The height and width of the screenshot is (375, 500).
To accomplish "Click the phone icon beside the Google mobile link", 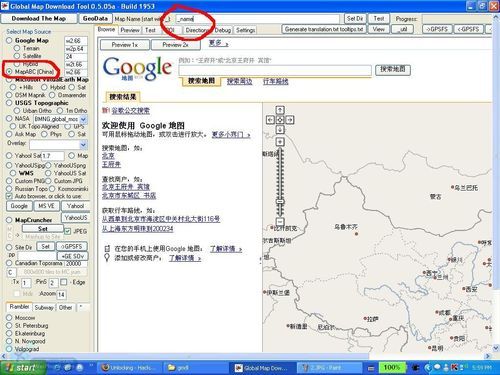I will coord(107,249).
